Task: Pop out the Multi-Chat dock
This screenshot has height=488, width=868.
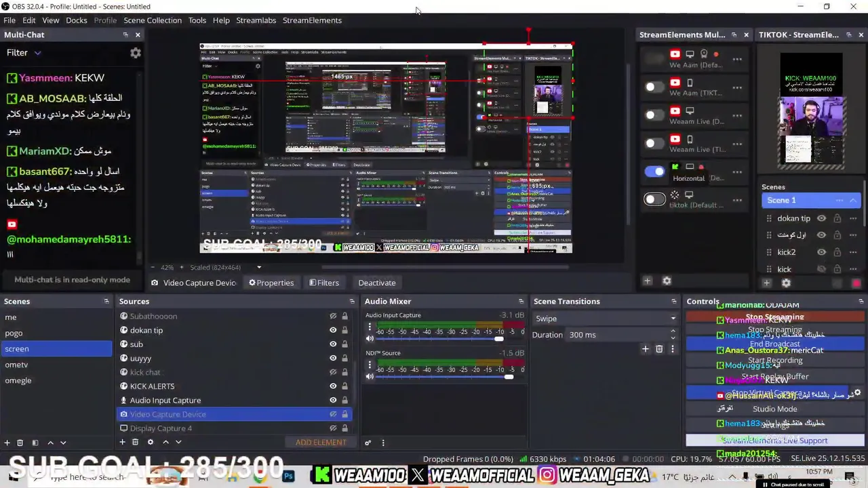Action: pos(125,35)
